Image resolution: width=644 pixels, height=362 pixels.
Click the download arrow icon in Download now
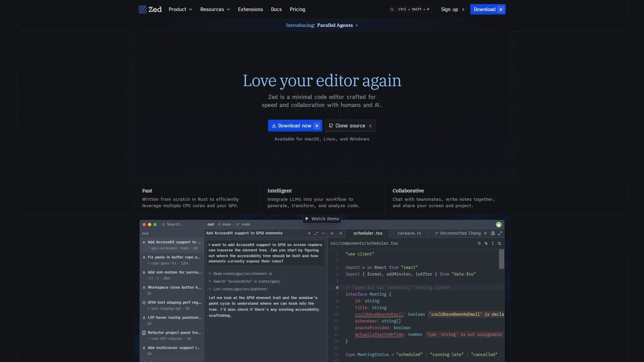(x=274, y=126)
